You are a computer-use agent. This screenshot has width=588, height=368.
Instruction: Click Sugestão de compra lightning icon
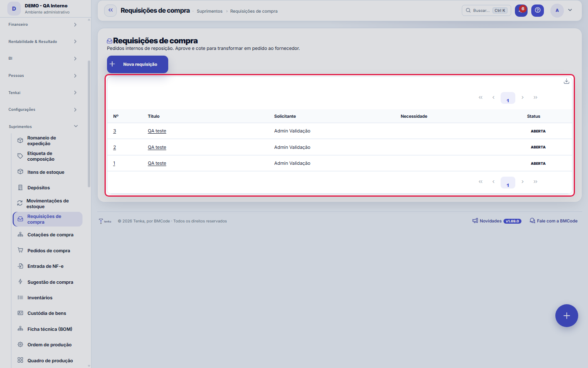coord(20,282)
